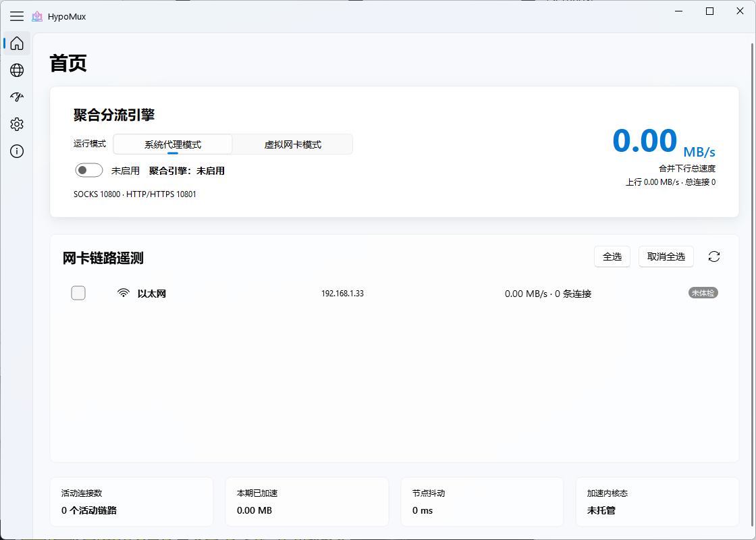Open the about info icon in sidebar
The image size is (756, 540).
point(17,151)
